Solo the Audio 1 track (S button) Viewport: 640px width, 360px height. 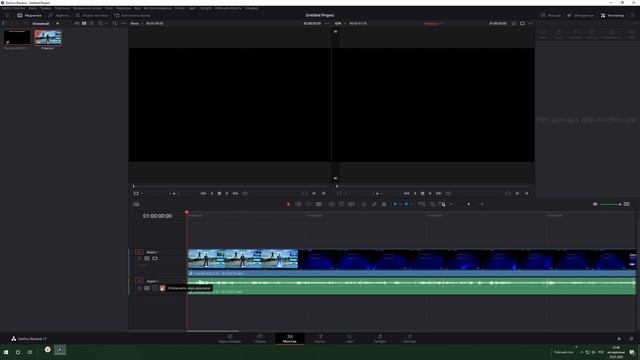pyautogui.click(x=155, y=288)
